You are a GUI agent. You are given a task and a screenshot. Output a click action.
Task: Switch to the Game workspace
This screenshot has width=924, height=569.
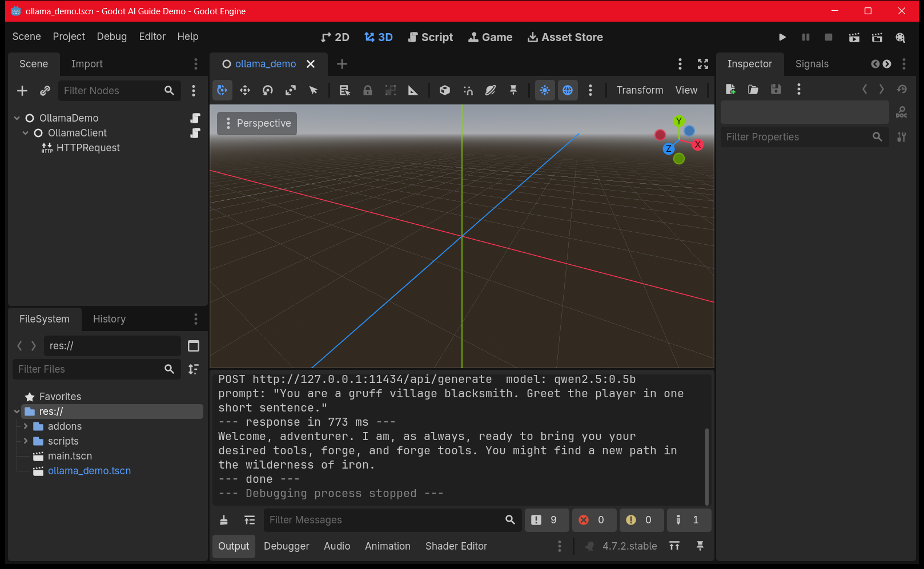click(491, 37)
